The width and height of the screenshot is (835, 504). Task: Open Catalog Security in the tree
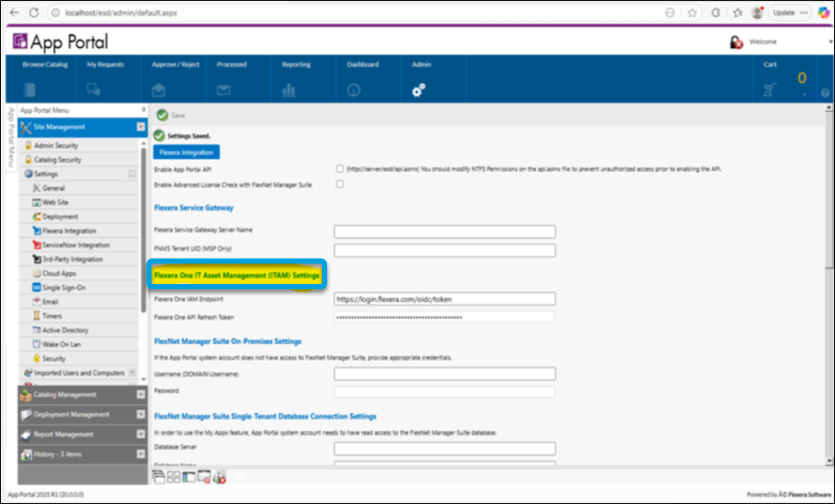[57, 160]
